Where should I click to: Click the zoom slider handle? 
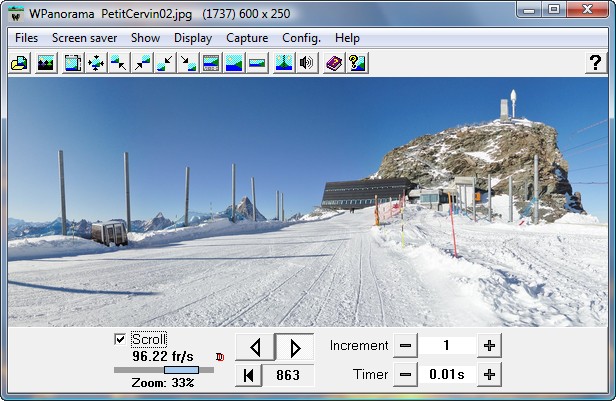[x=181, y=370]
